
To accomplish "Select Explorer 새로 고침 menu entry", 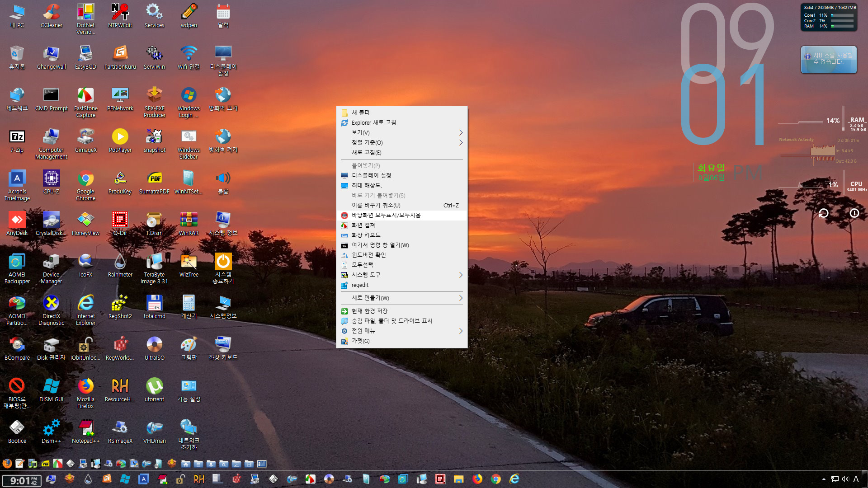I will click(402, 122).
